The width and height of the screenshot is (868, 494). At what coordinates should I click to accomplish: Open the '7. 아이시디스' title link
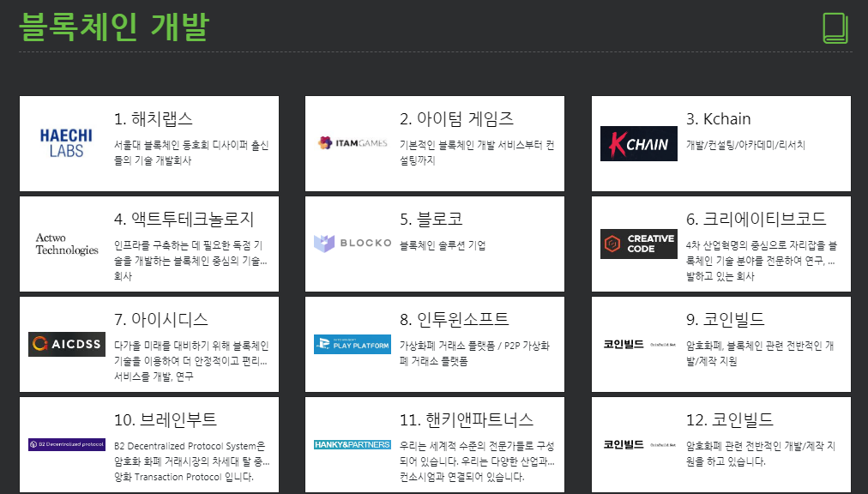tap(161, 320)
